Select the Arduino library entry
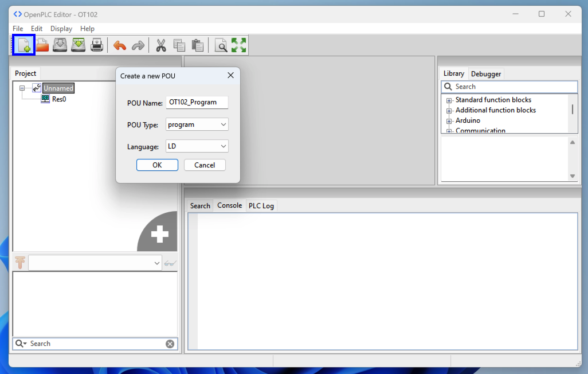 (468, 120)
